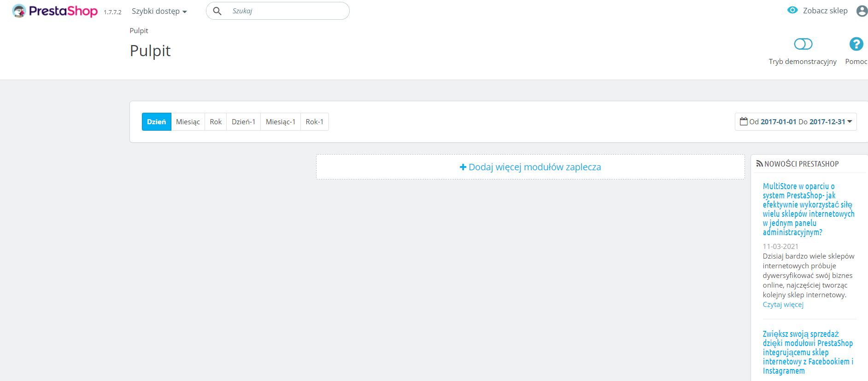The image size is (868, 381).
Task: Click the eye icon beside Zobacz sklep
Action: (x=792, y=10)
